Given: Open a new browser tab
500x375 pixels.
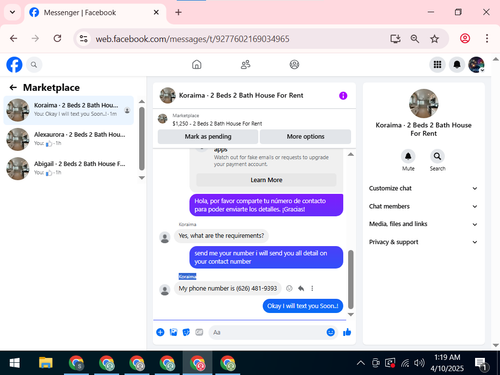Looking at the screenshot, I should (x=178, y=12).
